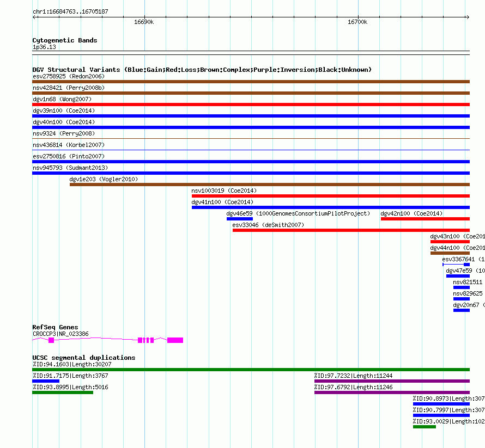Open the dgv1e203 (Vogler2010) variant label
The width and height of the screenshot is (485, 448).
click(x=104, y=179)
